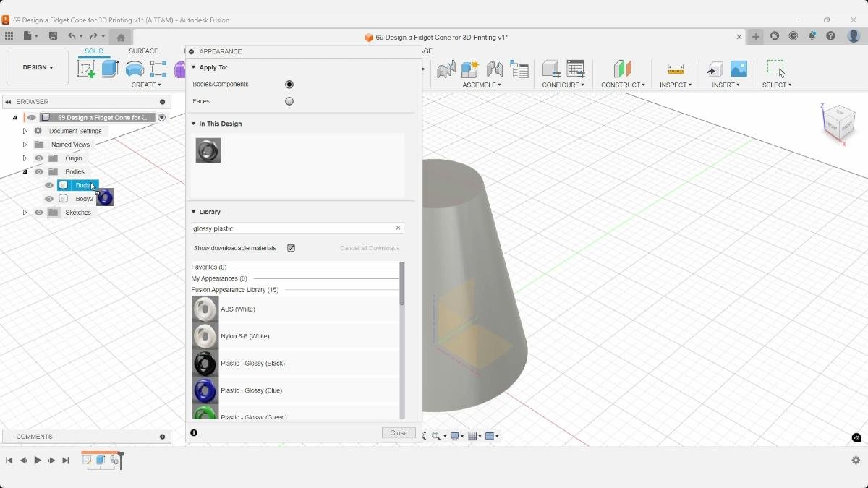Image resolution: width=868 pixels, height=488 pixels.
Task: Click Cancel all Downloads
Action: (x=370, y=248)
